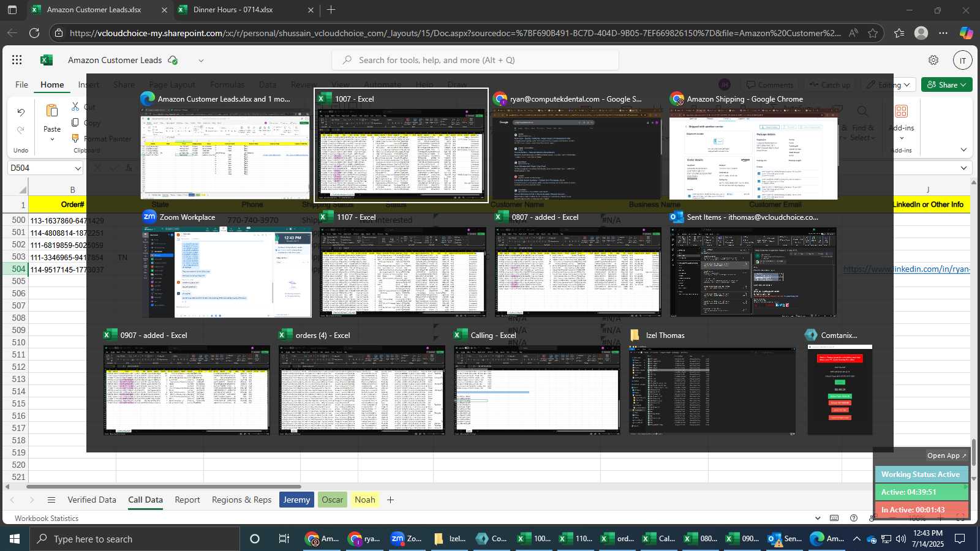Click the browser address bar URL
Screen dimensions: 980x551
(455, 33)
